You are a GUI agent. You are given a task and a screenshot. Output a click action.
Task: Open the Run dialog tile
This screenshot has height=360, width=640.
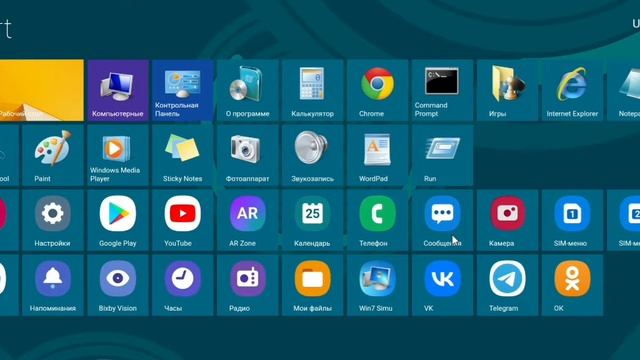(442, 156)
